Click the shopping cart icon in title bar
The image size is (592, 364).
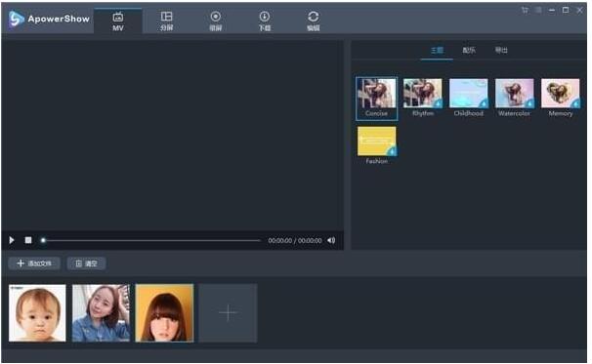click(525, 10)
